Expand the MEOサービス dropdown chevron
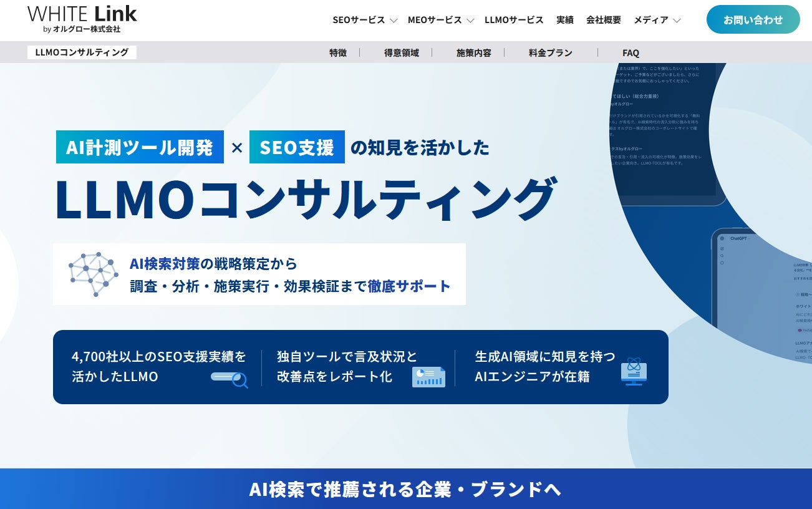Viewport: 812px width, 509px height. (470, 21)
